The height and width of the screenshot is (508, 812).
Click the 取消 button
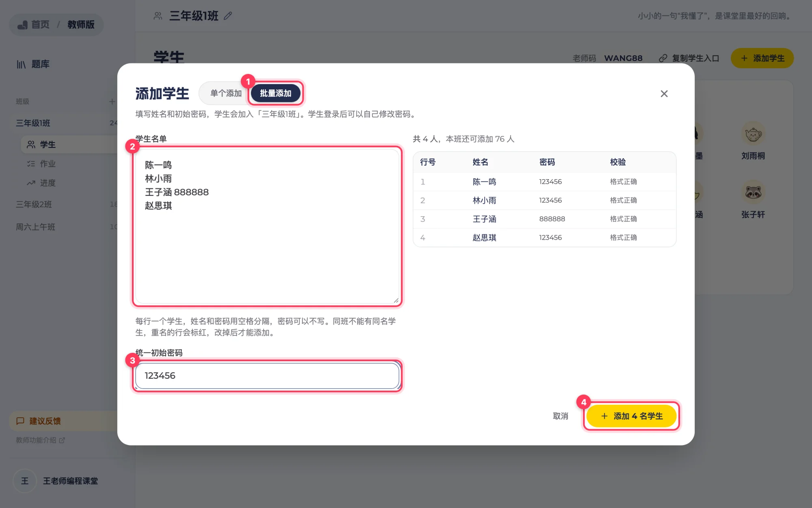[560, 416]
